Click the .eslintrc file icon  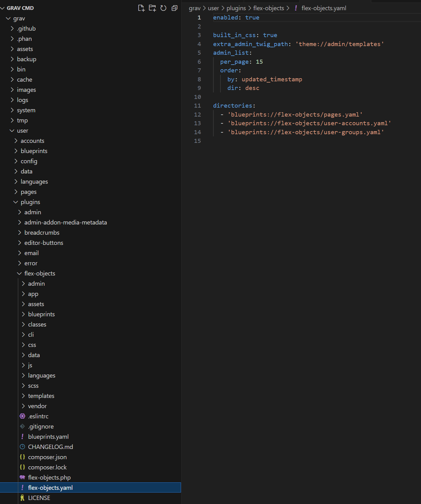coord(23,416)
